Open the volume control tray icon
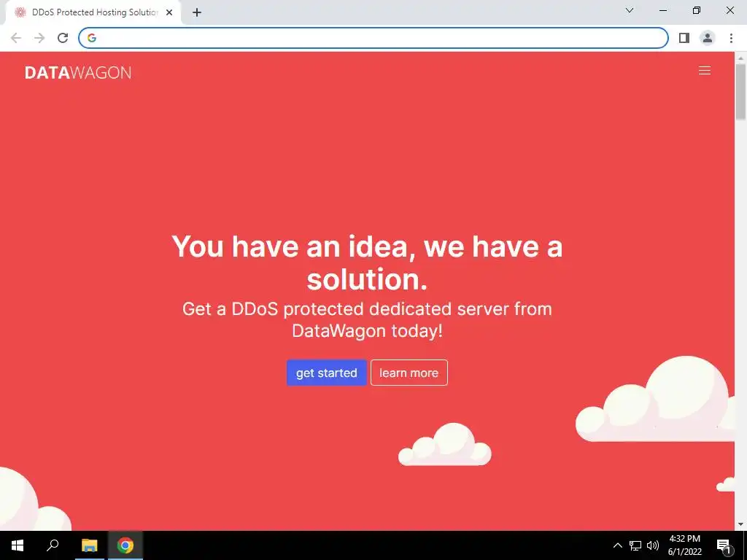 point(653,545)
